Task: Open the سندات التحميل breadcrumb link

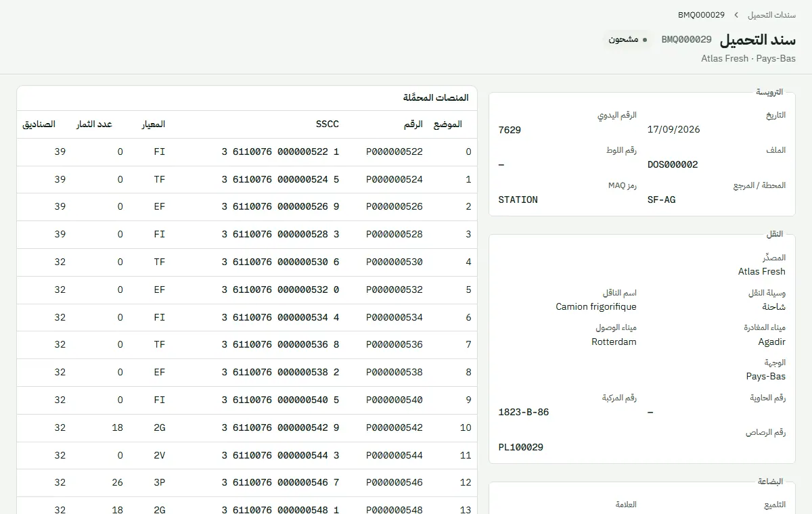Action: [771, 15]
